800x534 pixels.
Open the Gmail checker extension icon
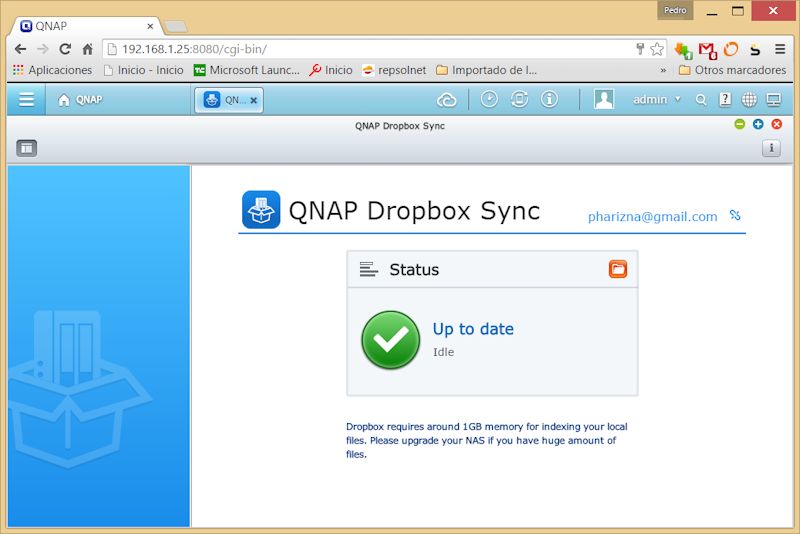[x=707, y=50]
